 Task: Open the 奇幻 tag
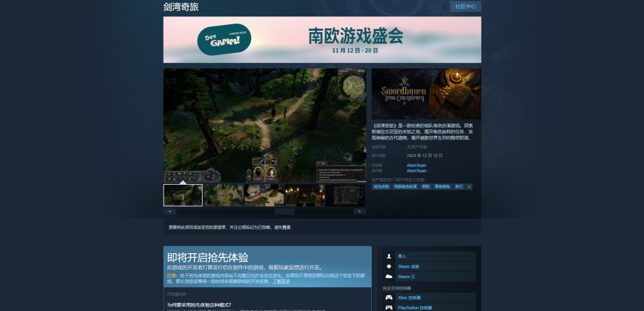tap(458, 187)
